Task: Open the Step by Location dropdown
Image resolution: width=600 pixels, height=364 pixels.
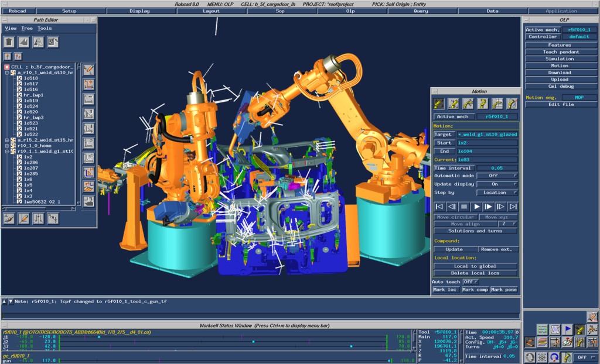Action: click(497, 192)
